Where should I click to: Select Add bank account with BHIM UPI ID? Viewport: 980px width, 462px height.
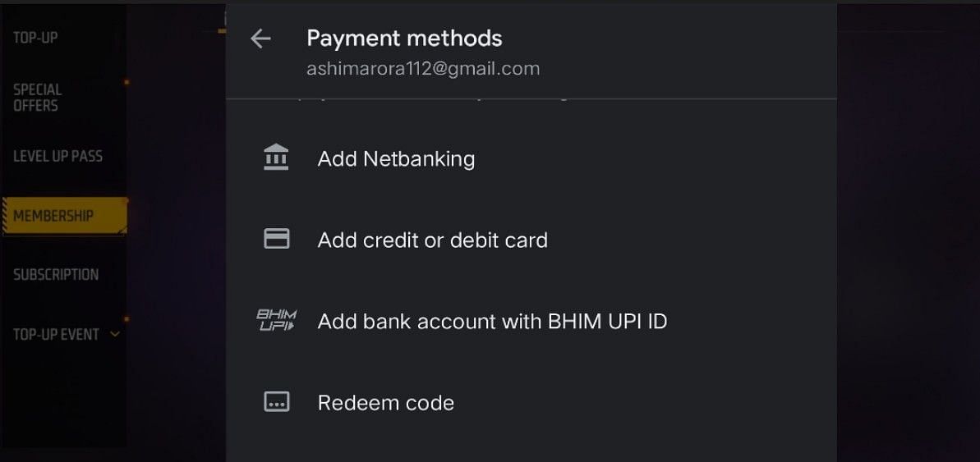(492, 321)
